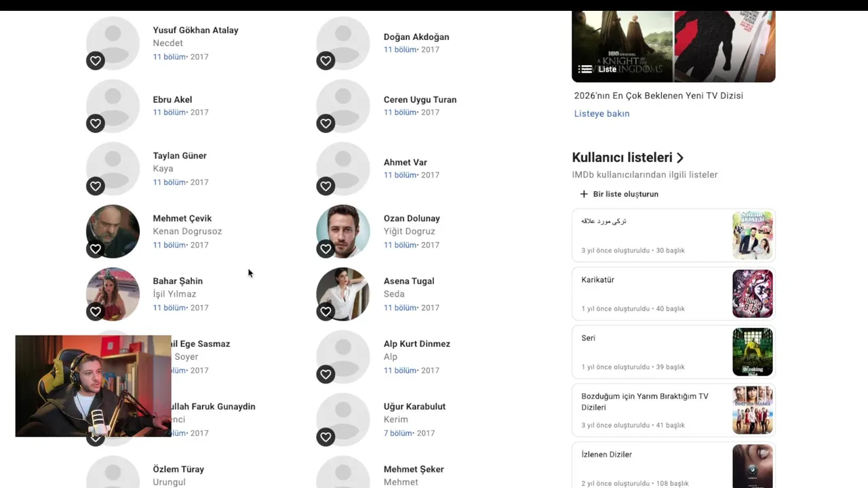Show Uğur Karabulut's 7 bölüm episodes
This screenshot has height=488, width=868.
[x=398, y=433]
